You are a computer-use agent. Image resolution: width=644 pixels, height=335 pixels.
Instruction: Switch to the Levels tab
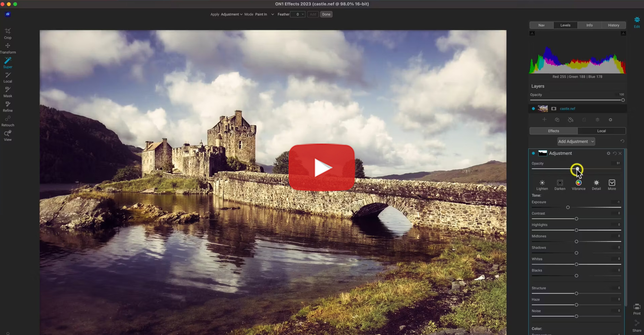click(565, 25)
